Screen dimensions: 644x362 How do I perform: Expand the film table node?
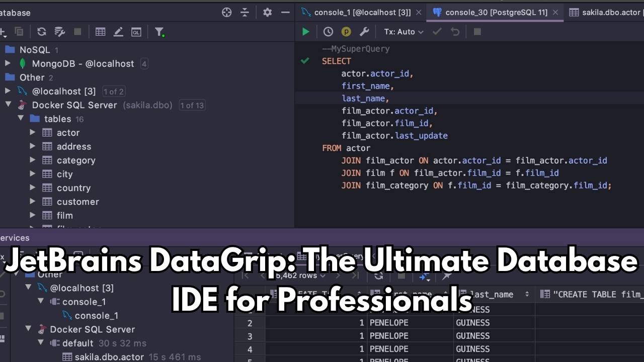click(x=33, y=215)
